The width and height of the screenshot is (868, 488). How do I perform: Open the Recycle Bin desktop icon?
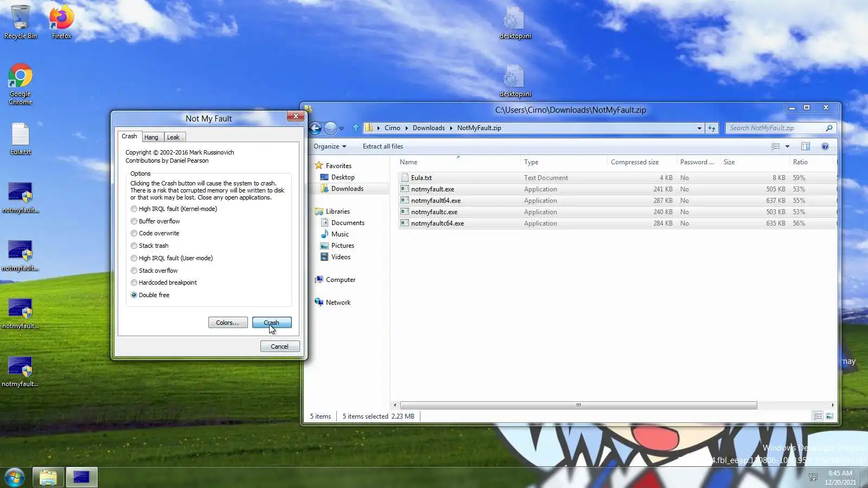click(21, 22)
